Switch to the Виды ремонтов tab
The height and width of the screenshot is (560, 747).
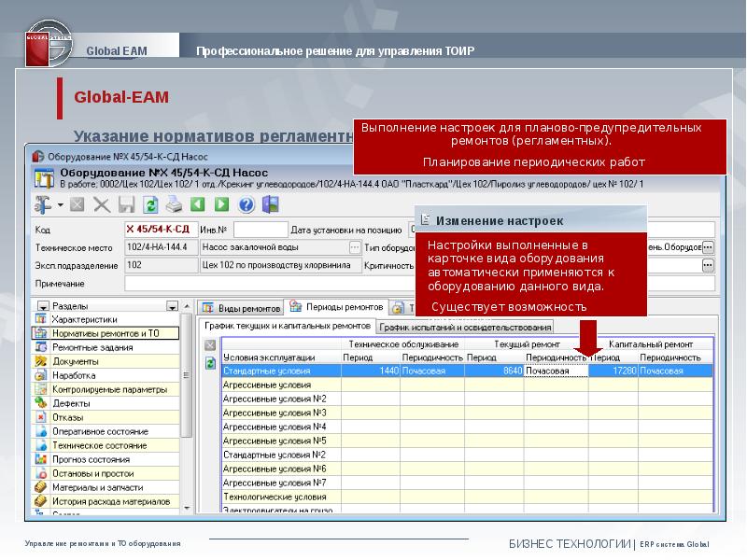(x=242, y=307)
